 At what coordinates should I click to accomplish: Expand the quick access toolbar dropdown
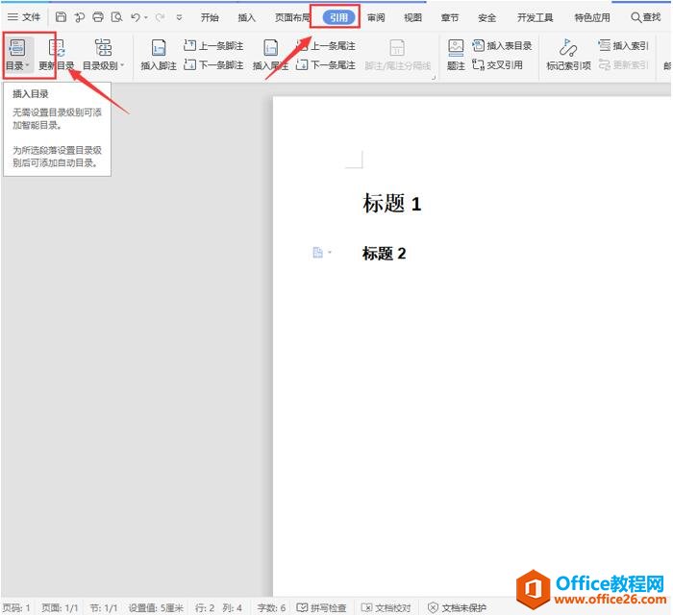tap(180, 17)
